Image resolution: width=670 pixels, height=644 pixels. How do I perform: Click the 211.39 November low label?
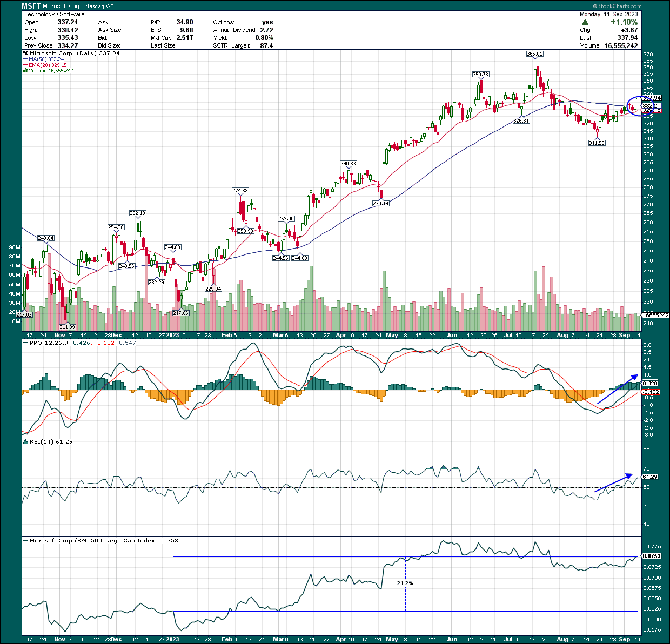[x=67, y=327]
